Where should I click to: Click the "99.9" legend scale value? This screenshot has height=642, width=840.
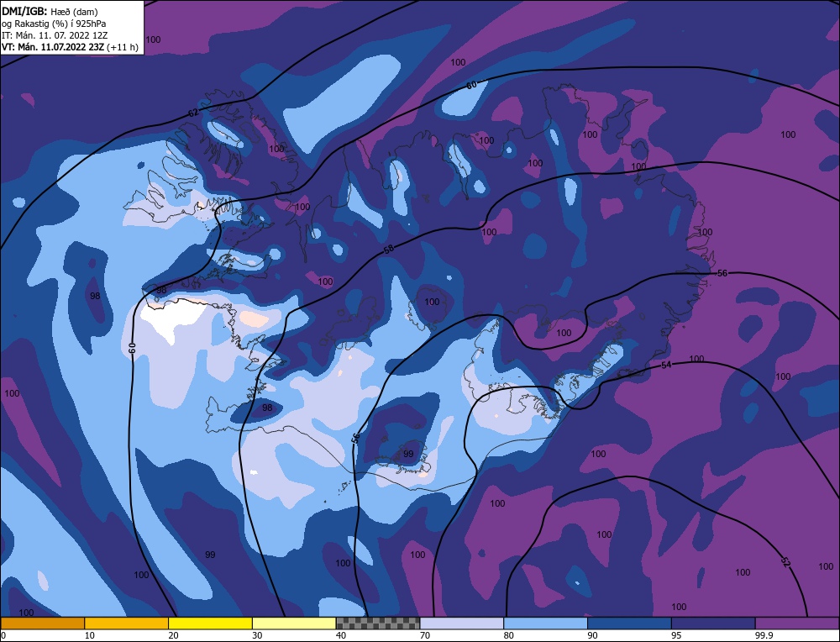763,635
